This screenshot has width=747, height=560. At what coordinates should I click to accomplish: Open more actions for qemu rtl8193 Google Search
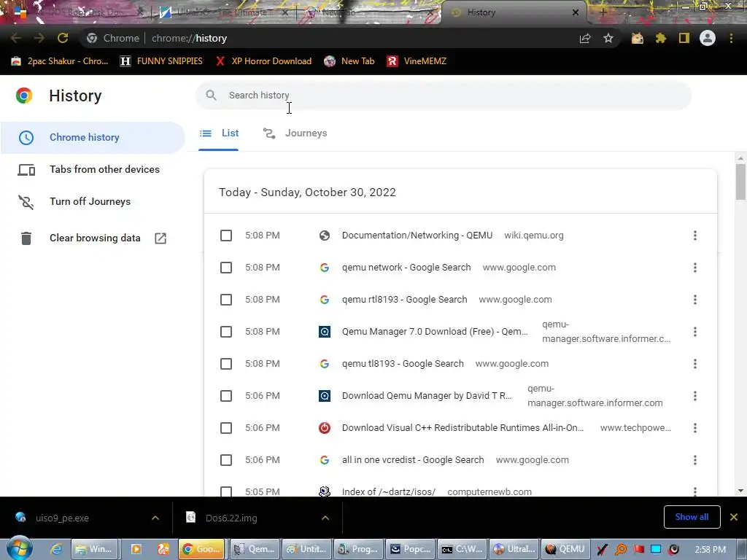click(x=695, y=300)
